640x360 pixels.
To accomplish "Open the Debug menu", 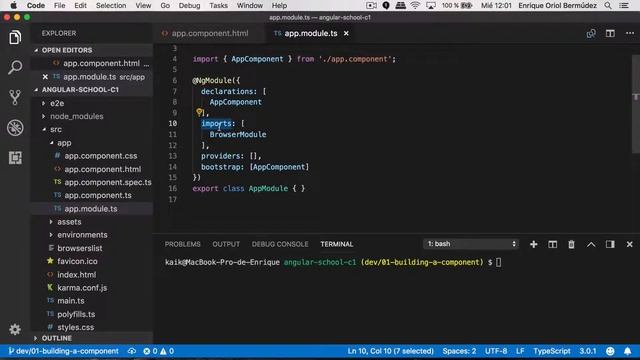I will tap(189, 6).
